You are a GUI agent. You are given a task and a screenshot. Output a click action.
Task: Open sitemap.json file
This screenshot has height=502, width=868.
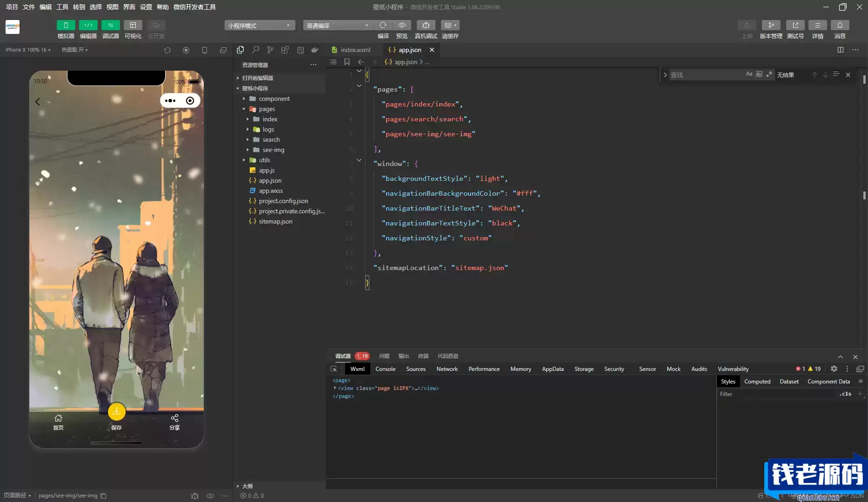tap(275, 221)
